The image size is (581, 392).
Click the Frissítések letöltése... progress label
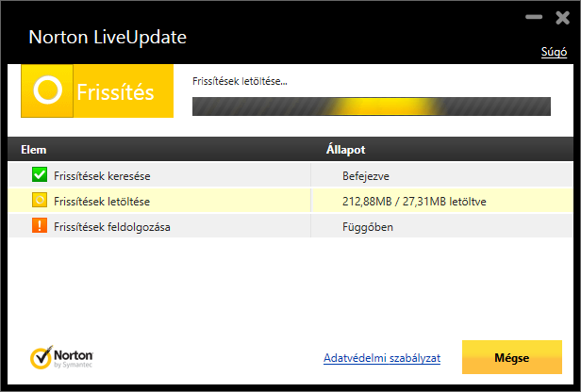(x=240, y=81)
